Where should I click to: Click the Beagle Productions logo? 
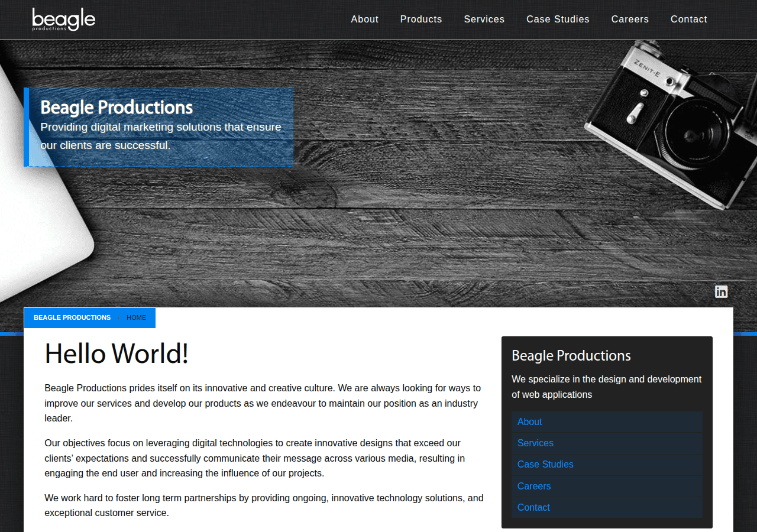click(x=64, y=20)
